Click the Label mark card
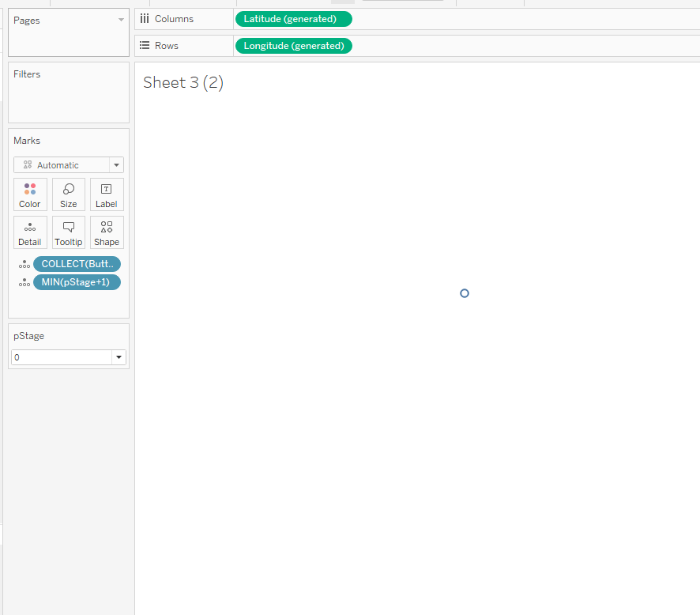Image resolution: width=700 pixels, height=615 pixels. [107, 194]
